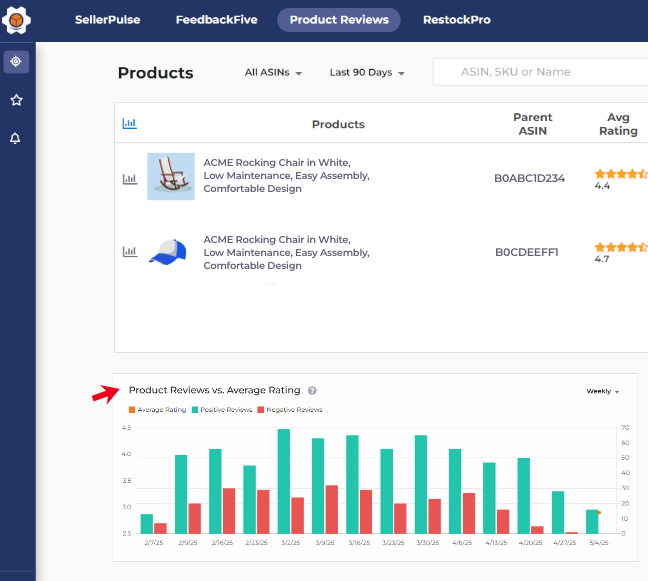Click parent ASIN B0ABC1D234

click(529, 179)
